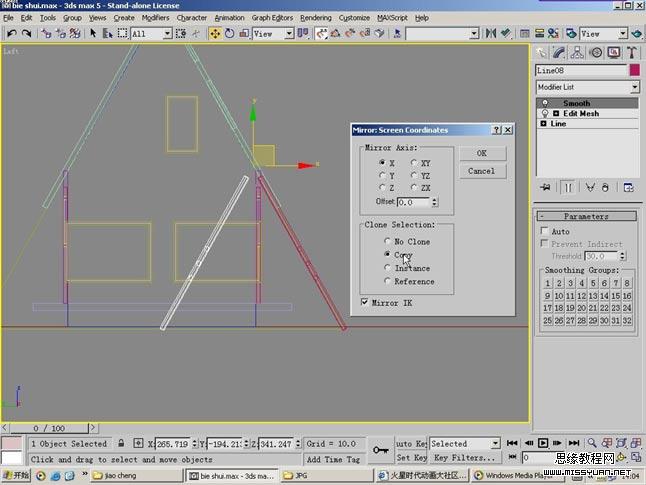Select the Select and Move tool
646x485 pixels.
click(x=215, y=33)
